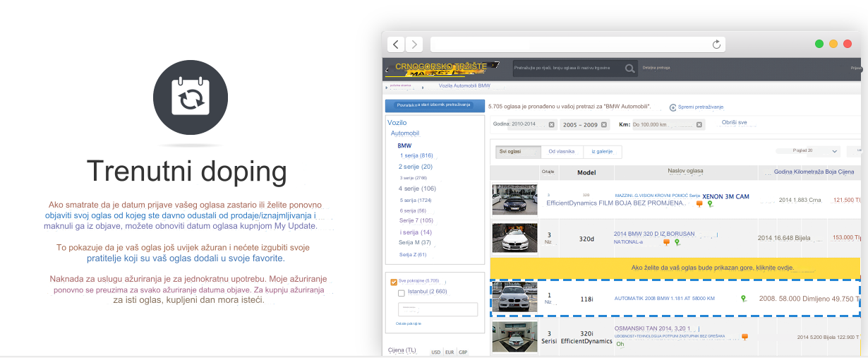Screen dimensions: 868x358
Task: Select USD currency tab
Action: pos(436,352)
